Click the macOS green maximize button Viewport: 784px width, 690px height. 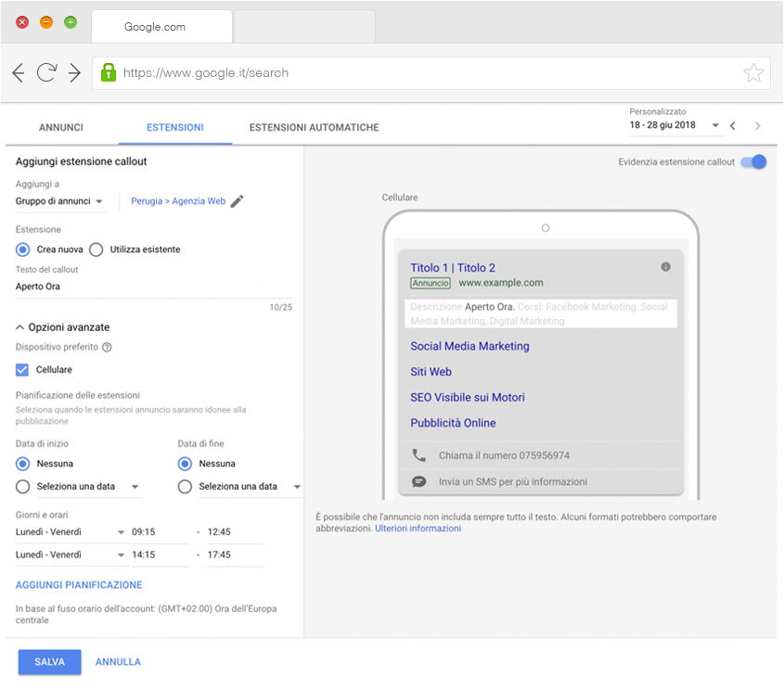[x=71, y=22]
